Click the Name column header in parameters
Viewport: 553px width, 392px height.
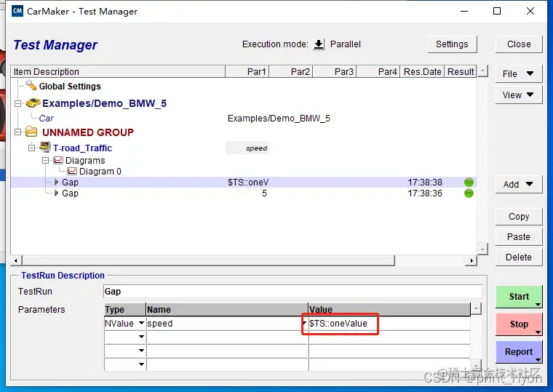pyautogui.click(x=227, y=310)
